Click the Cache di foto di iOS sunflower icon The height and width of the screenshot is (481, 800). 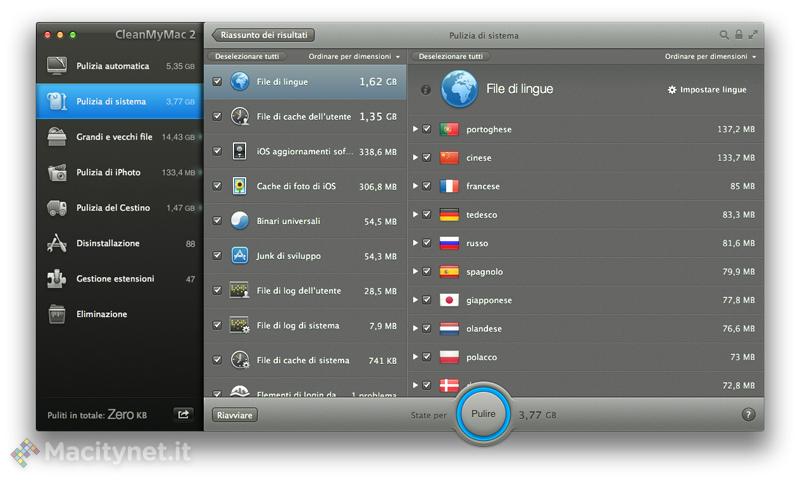239,186
